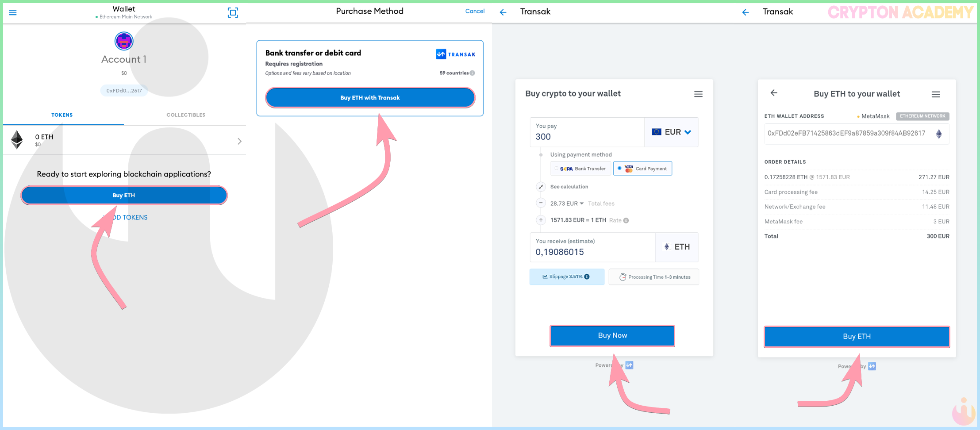Click the Network/Exchange fee 11.48 EUR value

[936, 207]
